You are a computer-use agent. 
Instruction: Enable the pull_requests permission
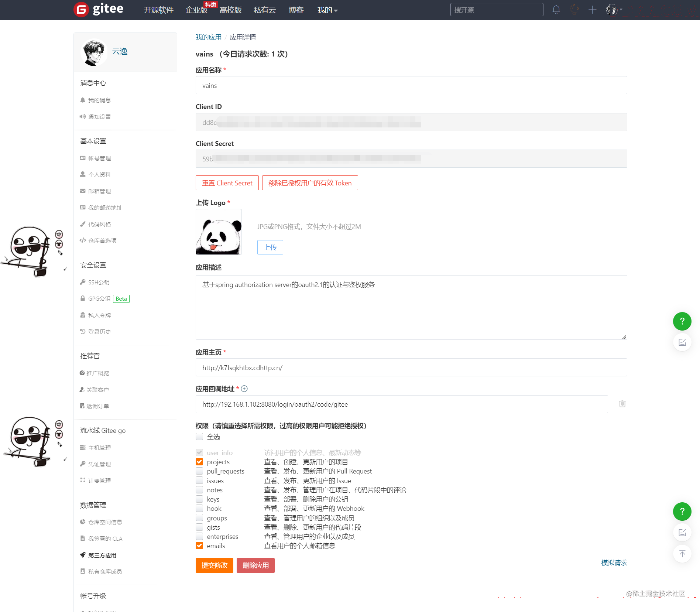click(x=199, y=471)
